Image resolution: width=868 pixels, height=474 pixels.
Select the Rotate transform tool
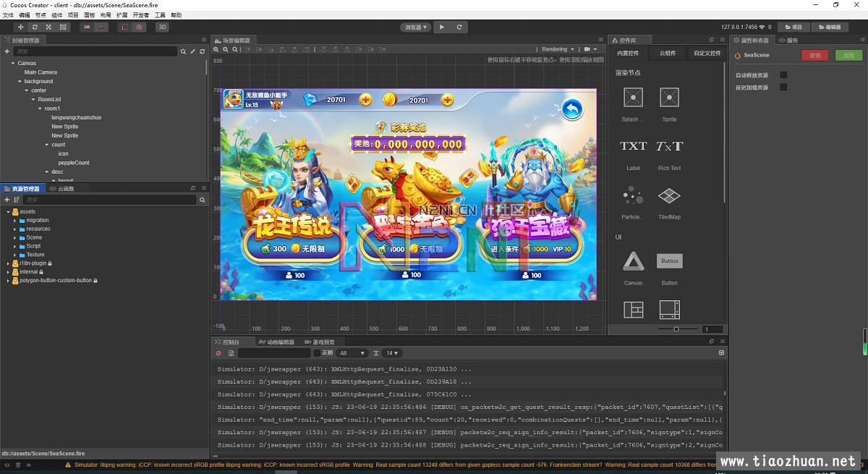click(35, 27)
